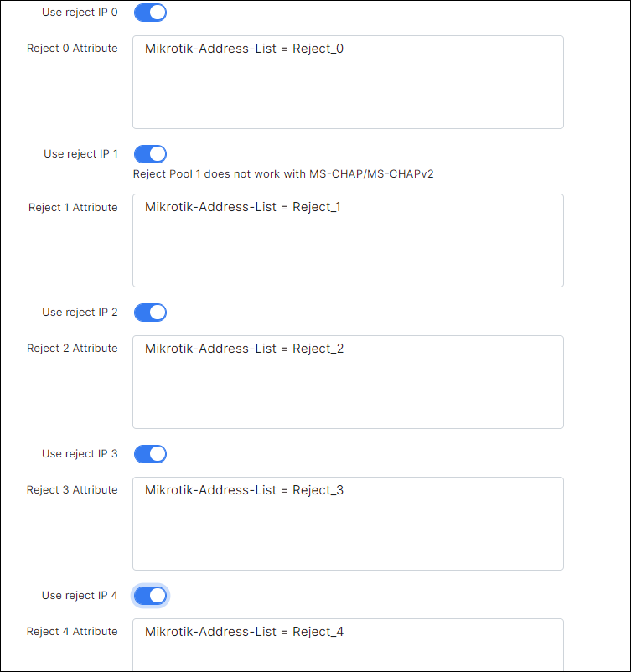Viewport: 631px width, 672px height.
Task: Click the "Use reject IP 3" label
Action: click(x=80, y=454)
